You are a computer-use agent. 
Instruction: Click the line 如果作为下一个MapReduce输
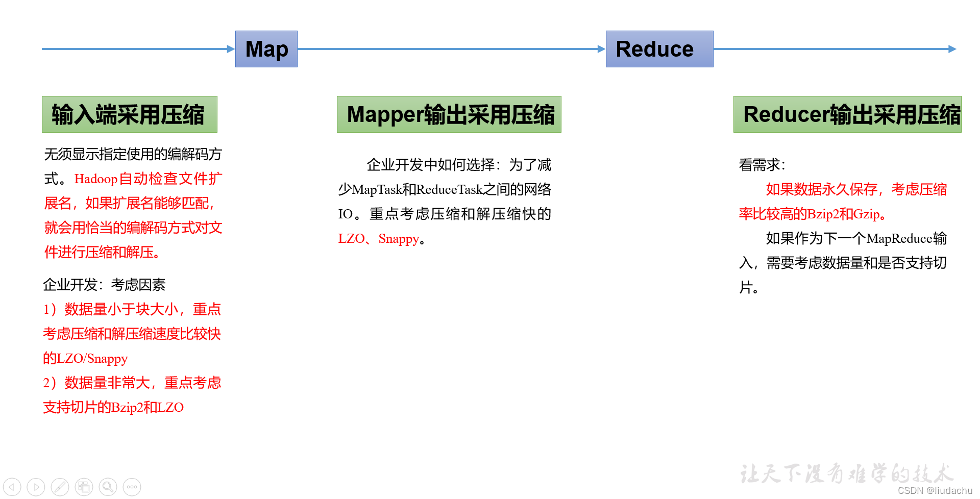(x=856, y=238)
